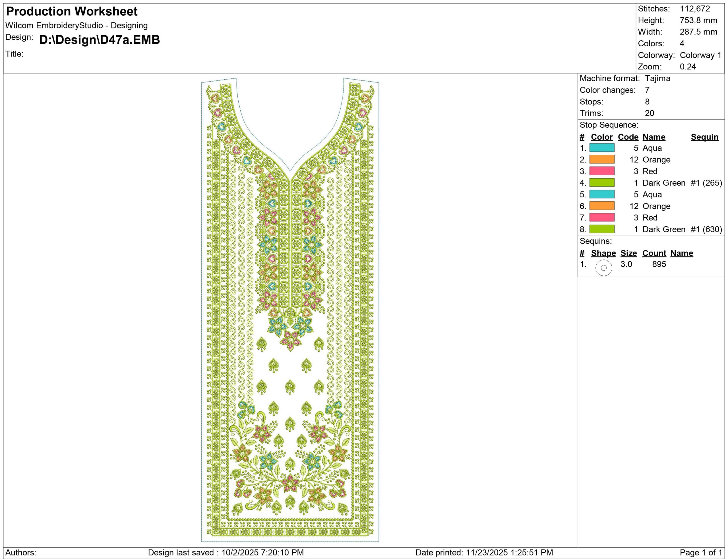Screen dimensions: 728x560
Task: Click the Color column header
Action: click(x=602, y=137)
